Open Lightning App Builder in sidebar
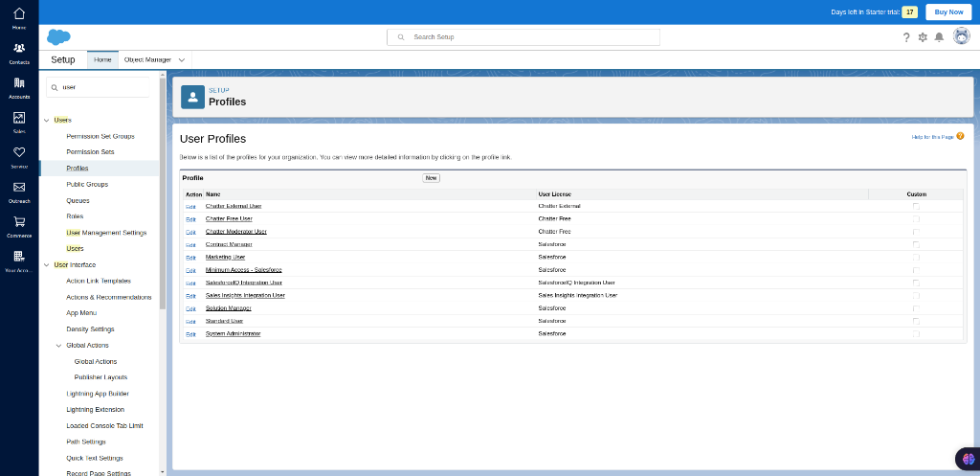This screenshot has height=476, width=980. (x=98, y=394)
